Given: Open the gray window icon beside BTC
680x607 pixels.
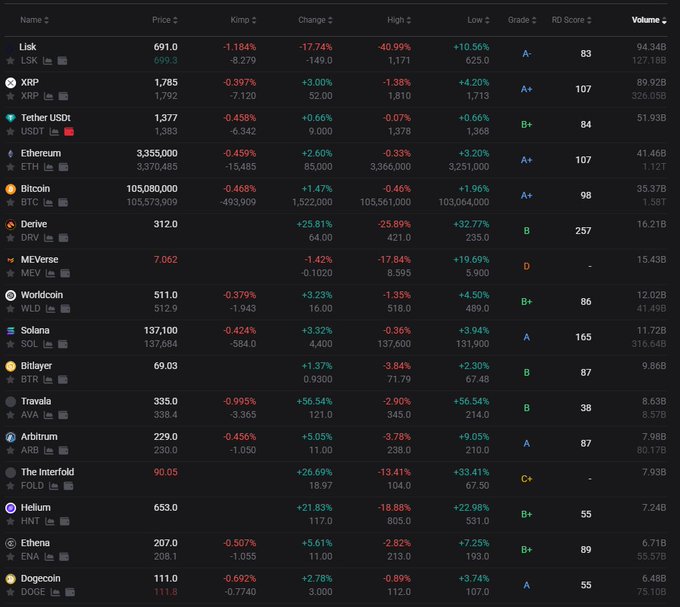Looking at the screenshot, I should [63, 202].
